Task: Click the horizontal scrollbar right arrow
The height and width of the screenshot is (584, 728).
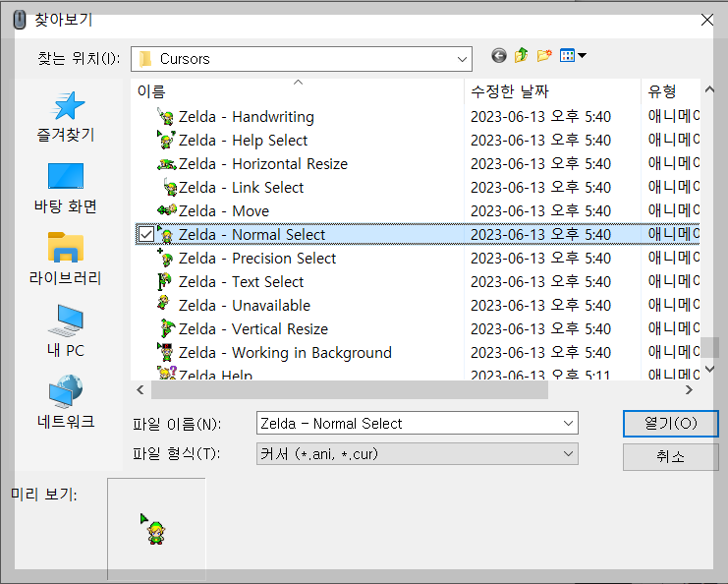Action: click(x=689, y=389)
